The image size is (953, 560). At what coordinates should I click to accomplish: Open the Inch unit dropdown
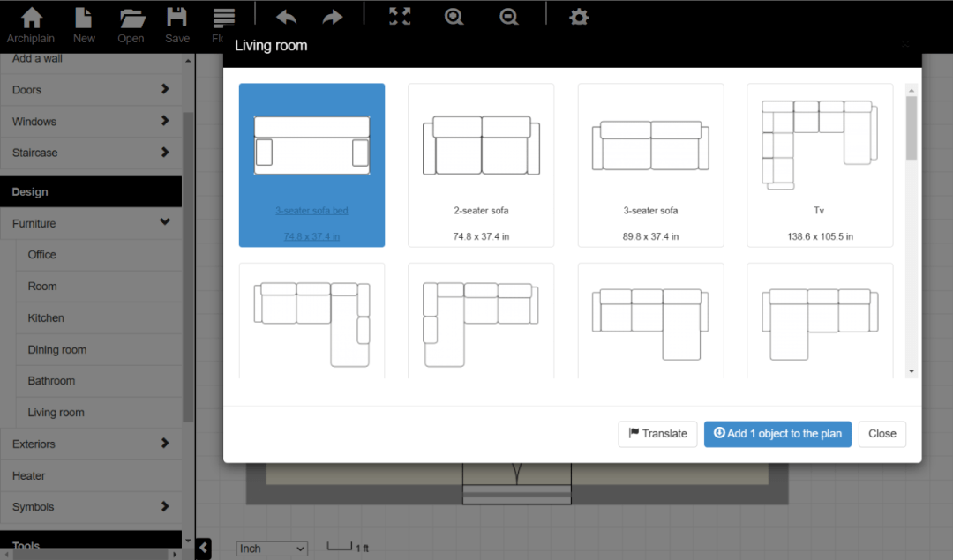(x=272, y=549)
